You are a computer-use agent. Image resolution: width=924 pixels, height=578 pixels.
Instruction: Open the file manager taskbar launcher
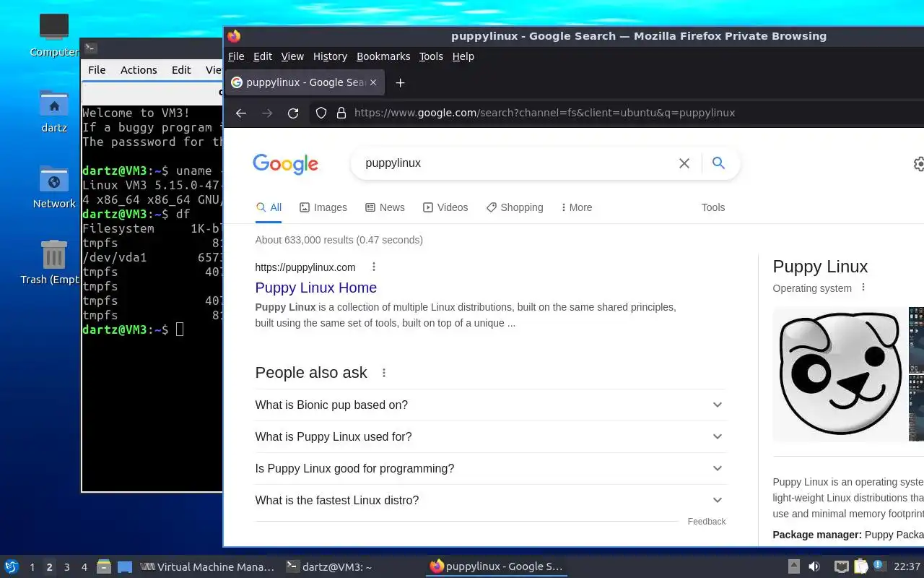pyautogui.click(x=104, y=566)
